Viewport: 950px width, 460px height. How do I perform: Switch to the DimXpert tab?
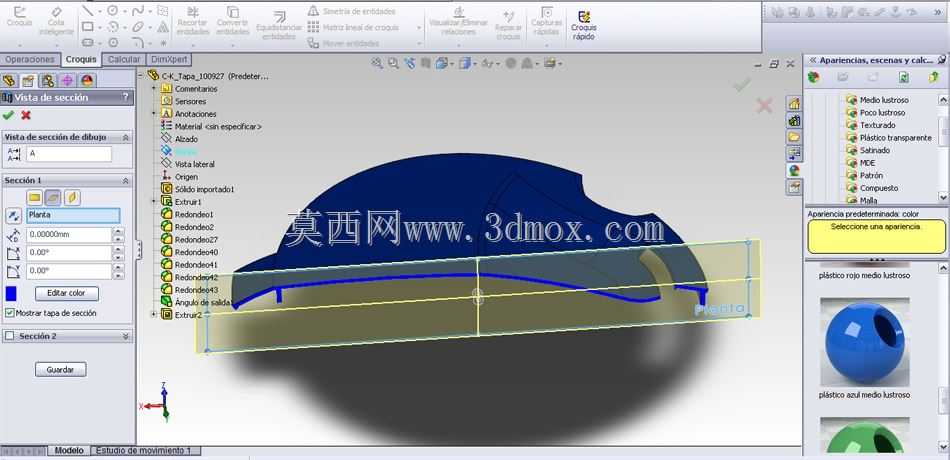coord(170,59)
